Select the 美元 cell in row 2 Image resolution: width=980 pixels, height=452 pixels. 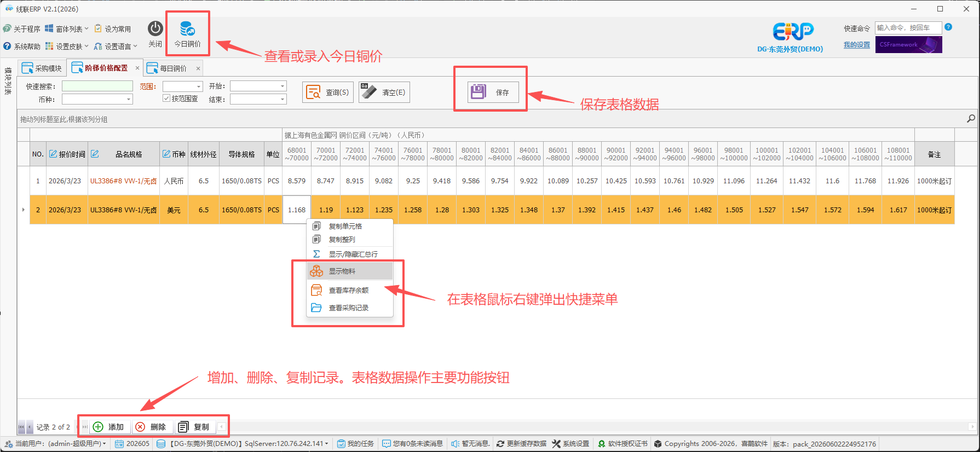[174, 210]
